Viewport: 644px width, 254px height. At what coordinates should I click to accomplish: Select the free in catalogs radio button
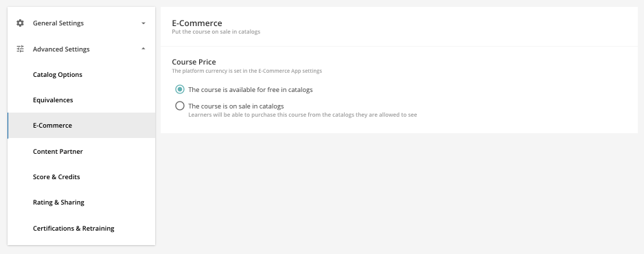[x=179, y=89]
